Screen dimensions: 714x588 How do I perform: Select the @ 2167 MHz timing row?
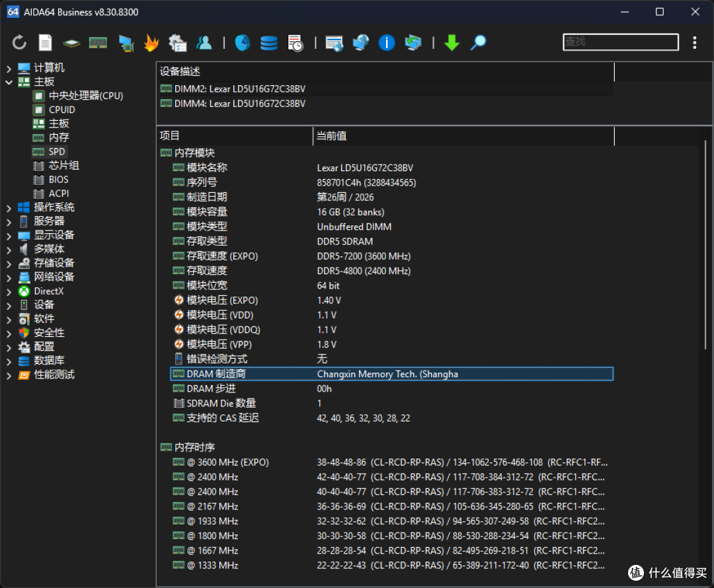(391, 507)
